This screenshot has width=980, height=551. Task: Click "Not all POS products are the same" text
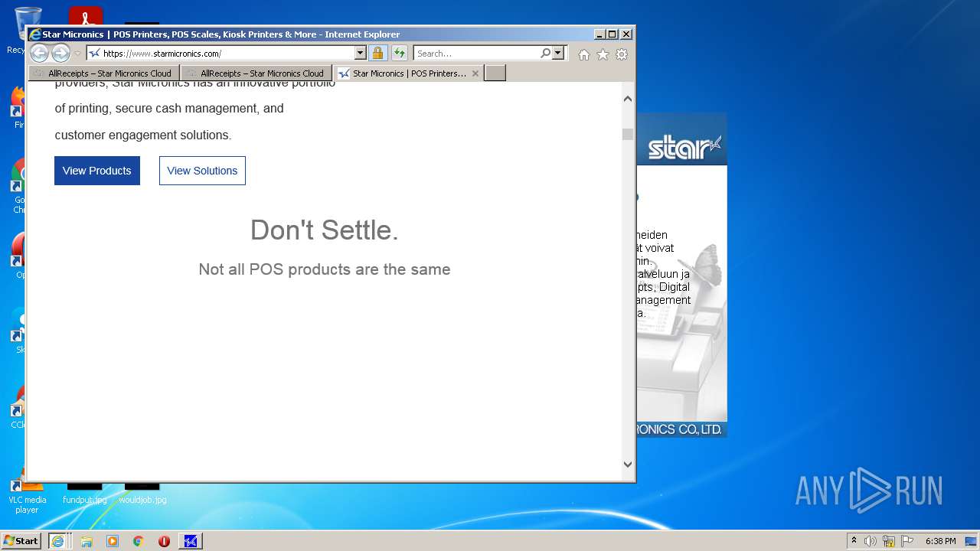(x=325, y=269)
